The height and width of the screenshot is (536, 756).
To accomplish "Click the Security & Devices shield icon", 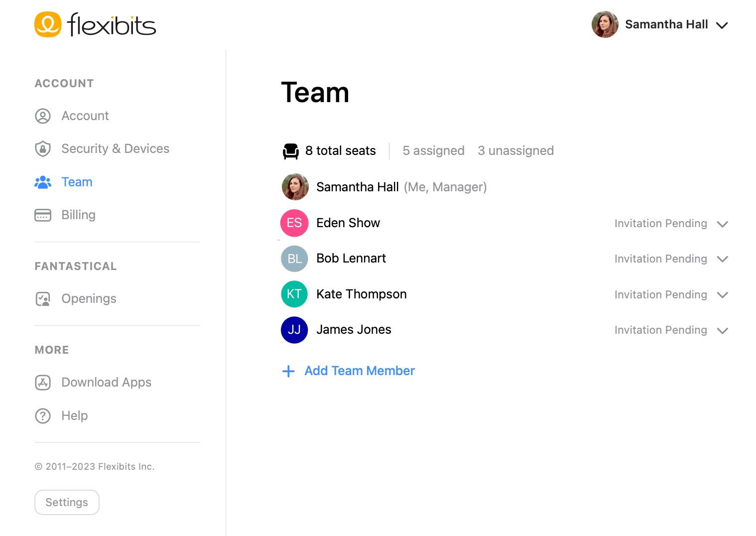I will [x=43, y=149].
